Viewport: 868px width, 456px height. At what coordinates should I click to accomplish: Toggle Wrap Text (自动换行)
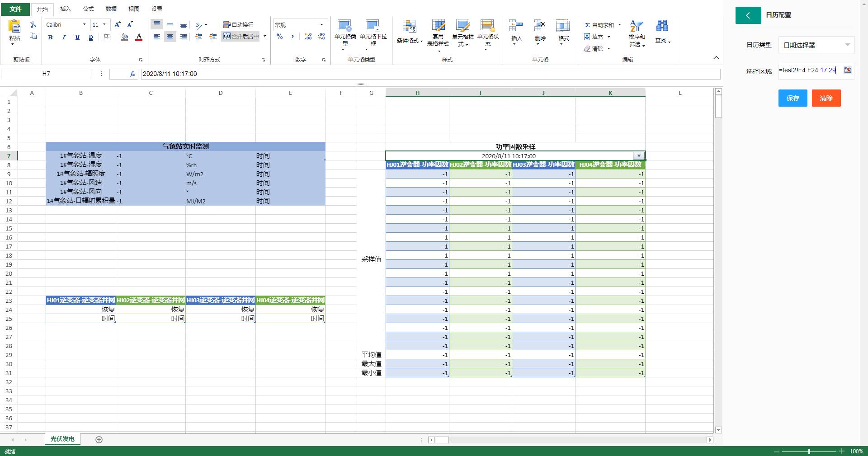238,24
